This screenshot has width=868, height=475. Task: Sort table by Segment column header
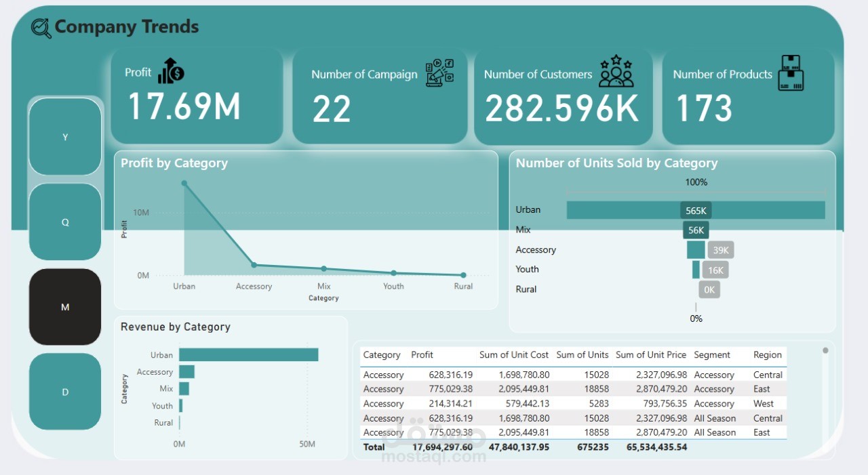712,355
